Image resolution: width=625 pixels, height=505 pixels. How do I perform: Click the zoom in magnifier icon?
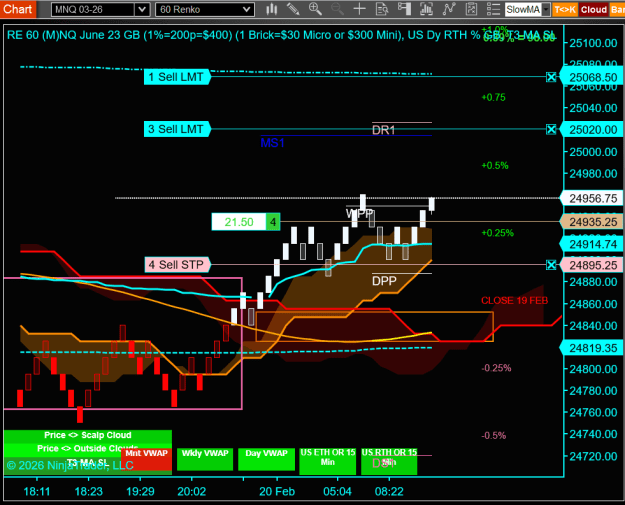point(315,9)
